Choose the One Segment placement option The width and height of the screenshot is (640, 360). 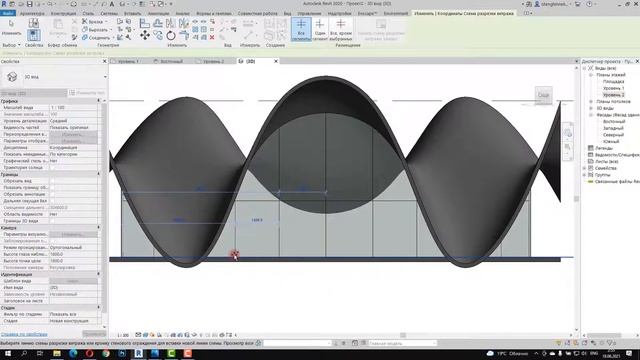click(320, 29)
